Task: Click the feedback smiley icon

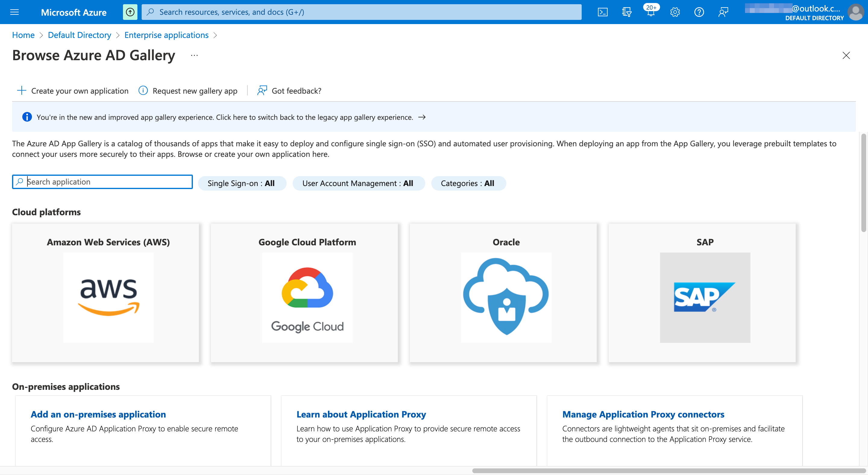Action: [723, 12]
